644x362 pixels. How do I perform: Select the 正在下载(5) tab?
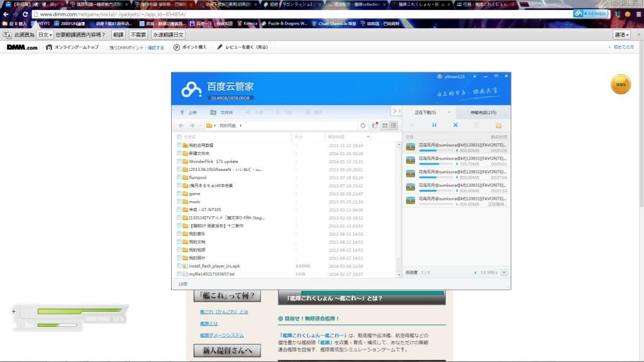pyautogui.click(x=425, y=112)
